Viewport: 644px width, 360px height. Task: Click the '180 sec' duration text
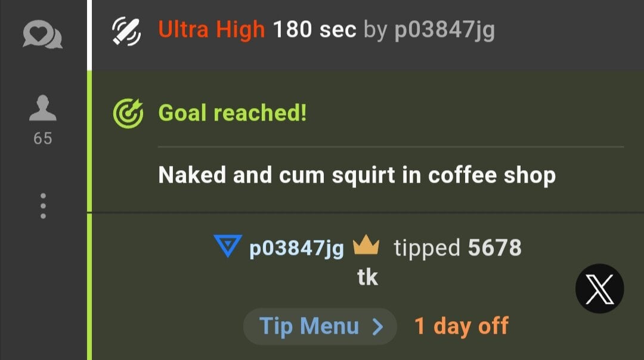[315, 30]
